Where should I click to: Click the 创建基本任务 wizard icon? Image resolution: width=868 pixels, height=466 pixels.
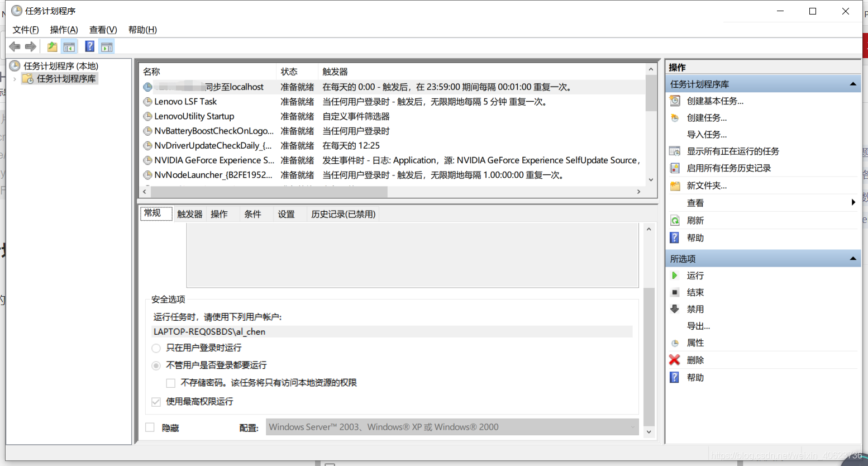pos(675,101)
